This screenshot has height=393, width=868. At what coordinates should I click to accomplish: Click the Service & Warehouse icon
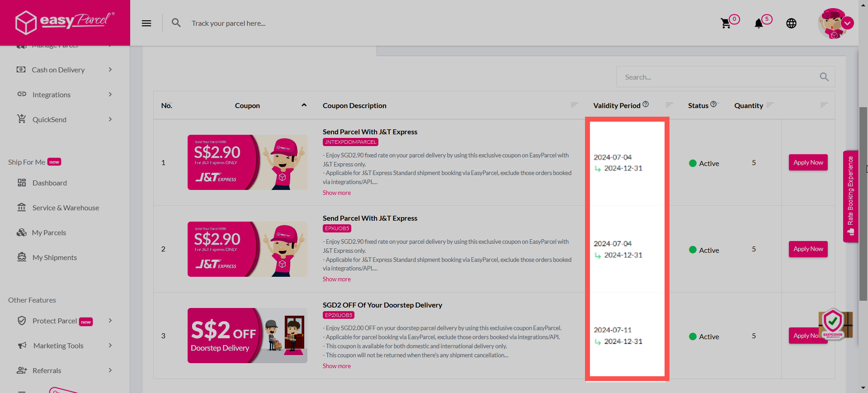pyautogui.click(x=22, y=207)
